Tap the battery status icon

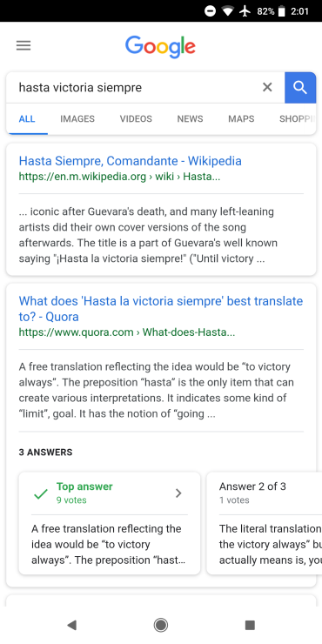point(282,11)
